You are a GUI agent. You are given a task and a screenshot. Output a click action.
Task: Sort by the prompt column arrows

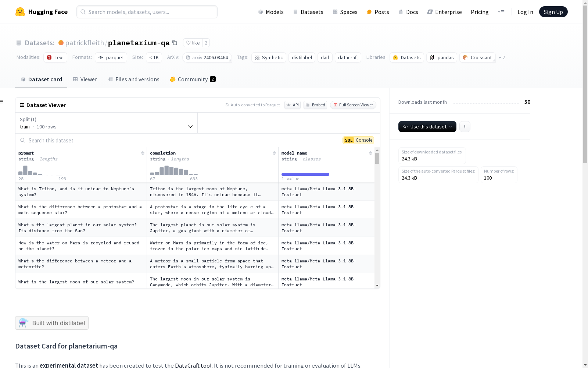[x=143, y=153]
